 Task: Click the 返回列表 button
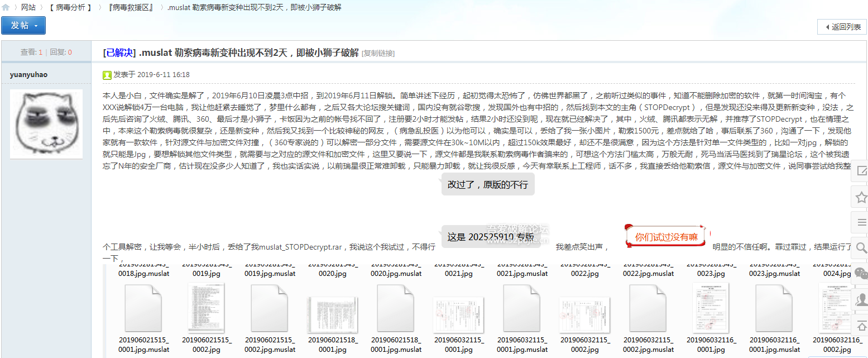point(842,27)
